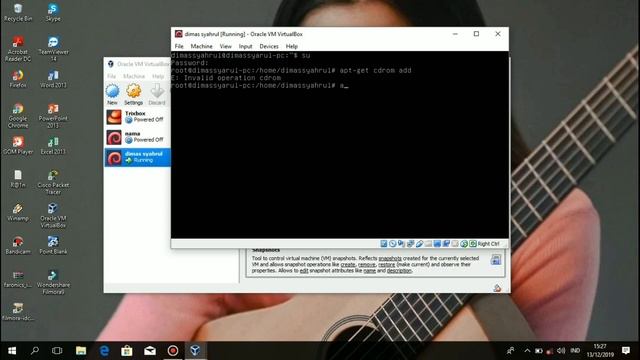640x360 pixels.
Task: Click New VM toolbar icon in Manager
Action: pos(112,94)
